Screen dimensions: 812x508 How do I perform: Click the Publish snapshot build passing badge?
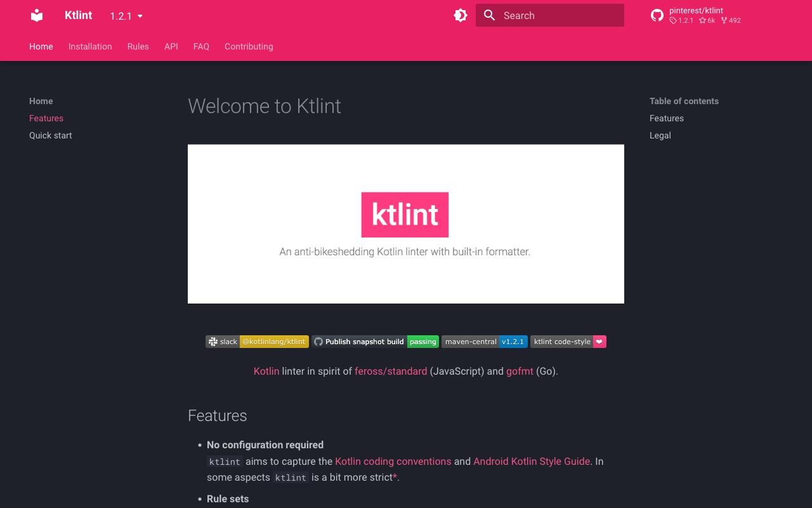click(x=375, y=342)
